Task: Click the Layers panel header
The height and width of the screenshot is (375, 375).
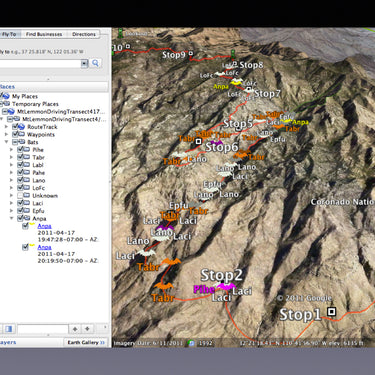Action: pyautogui.click(x=32, y=342)
